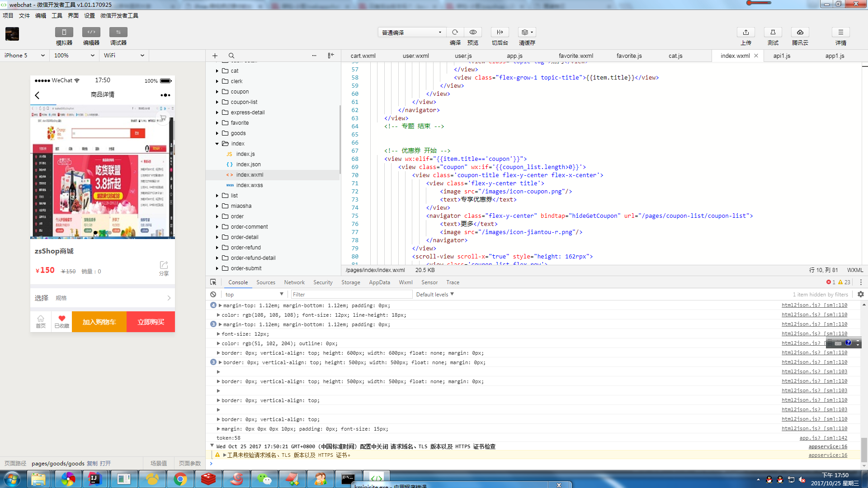Open the AppData devtools tab
Image resolution: width=868 pixels, height=488 pixels.
pyautogui.click(x=379, y=282)
